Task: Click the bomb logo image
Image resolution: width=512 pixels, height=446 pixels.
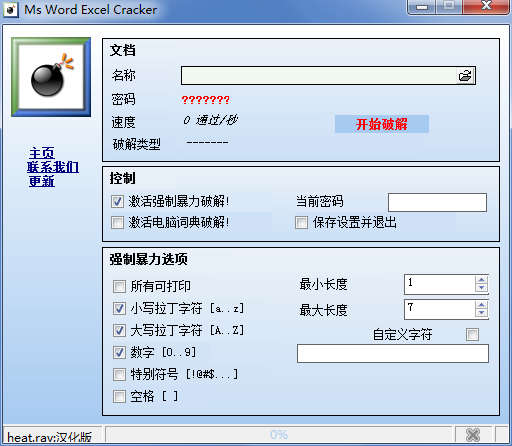Action: tap(51, 77)
